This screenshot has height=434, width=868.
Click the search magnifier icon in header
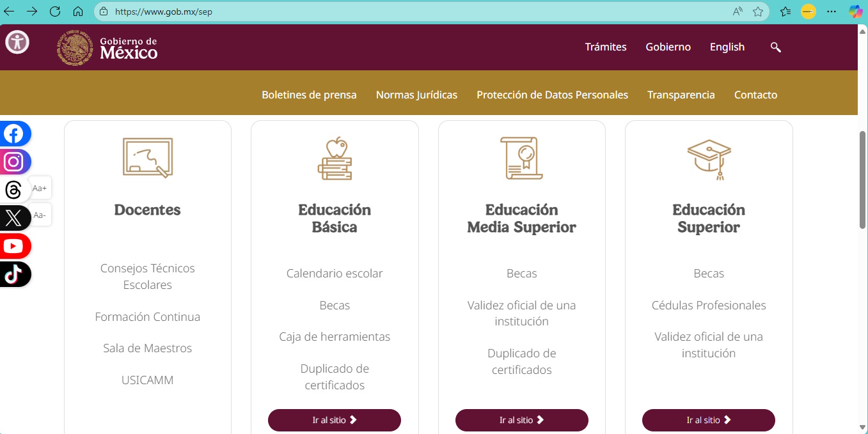[x=775, y=47]
